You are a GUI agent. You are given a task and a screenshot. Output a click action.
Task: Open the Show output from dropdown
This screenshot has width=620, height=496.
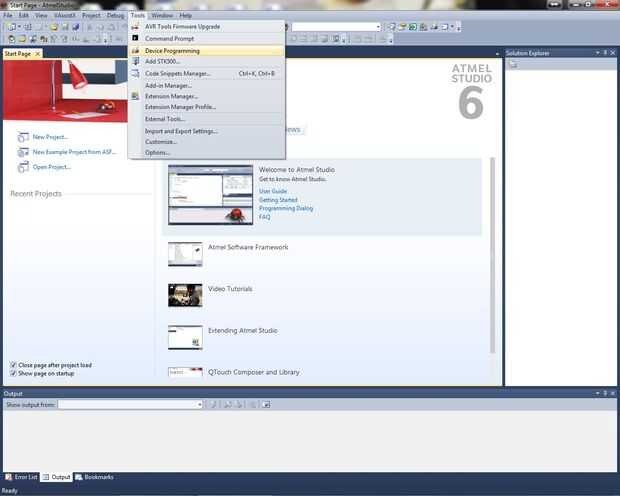[x=199, y=404]
